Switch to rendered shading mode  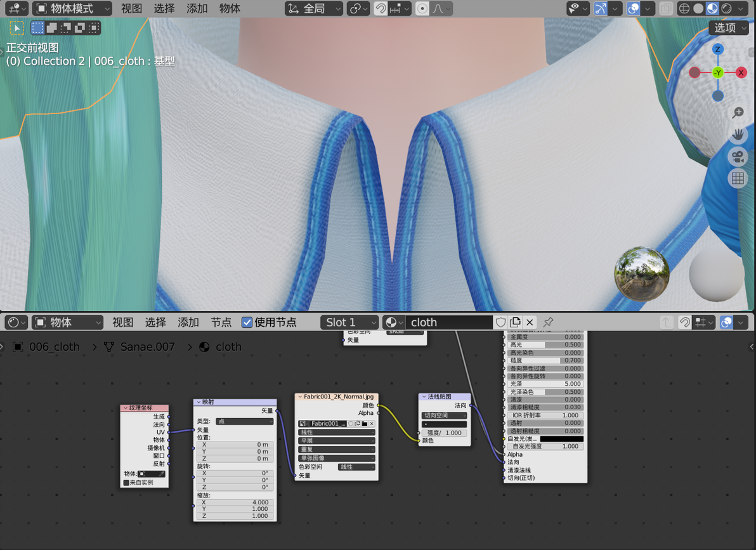tap(727, 8)
